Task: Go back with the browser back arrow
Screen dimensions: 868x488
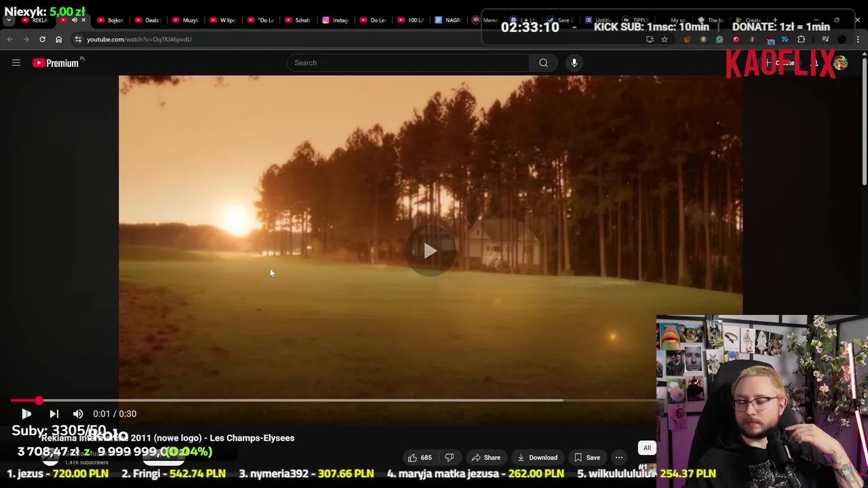Action: [9, 39]
